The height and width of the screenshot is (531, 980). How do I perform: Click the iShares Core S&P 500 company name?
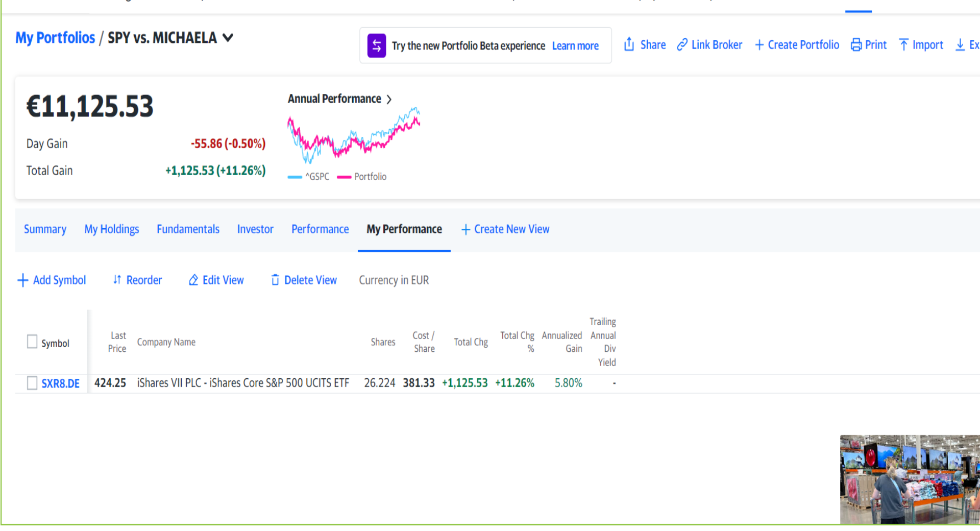tap(243, 383)
